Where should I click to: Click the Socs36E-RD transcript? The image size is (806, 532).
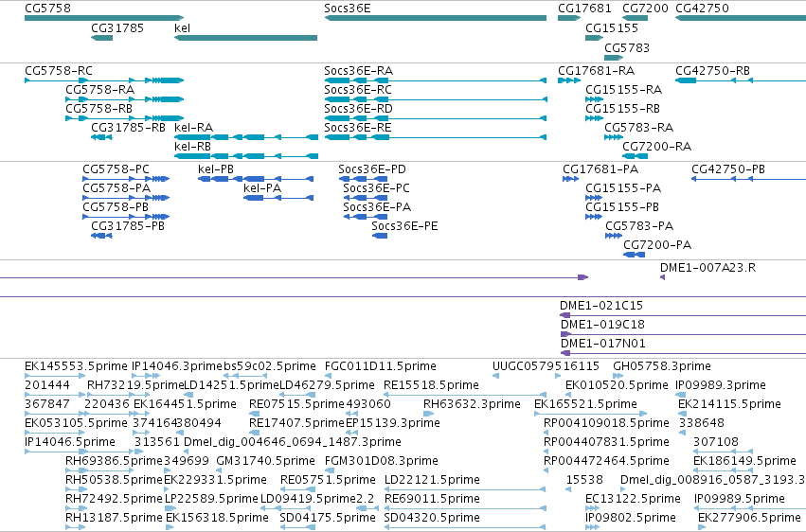click(x=436, y=118)
